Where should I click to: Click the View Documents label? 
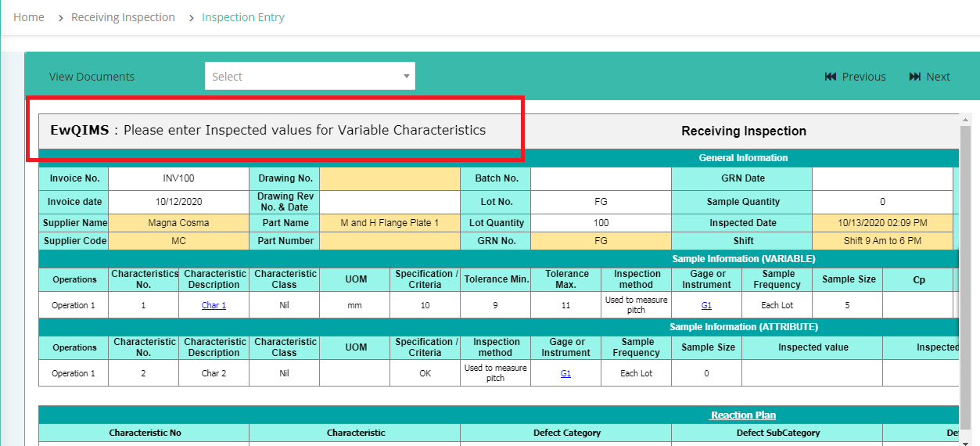92,77
